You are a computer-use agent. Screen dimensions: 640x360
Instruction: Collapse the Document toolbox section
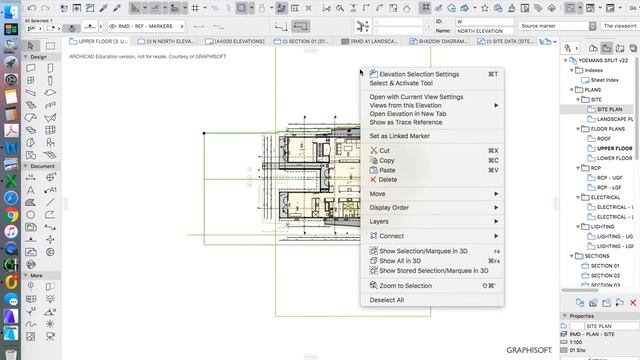tap(26, 166)
